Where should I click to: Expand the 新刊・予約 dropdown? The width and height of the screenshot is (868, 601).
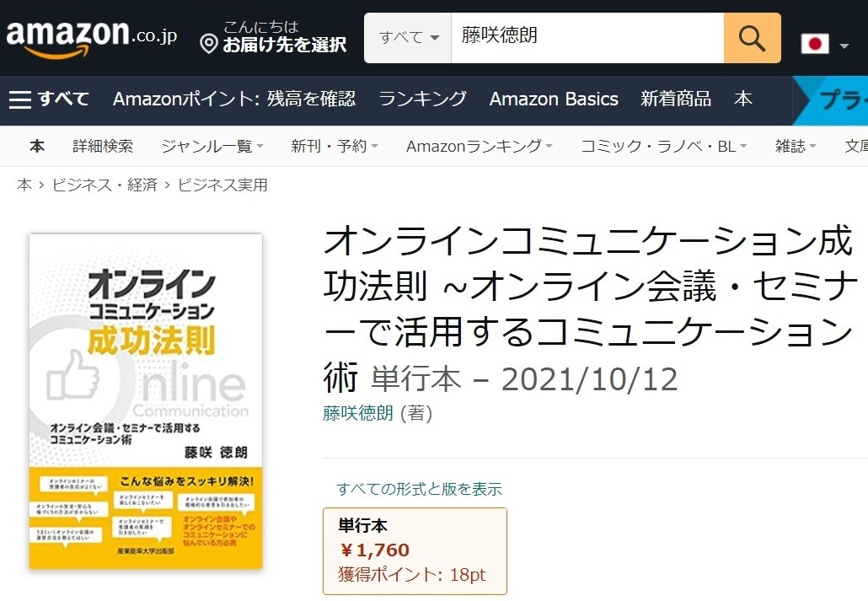point(335,146)
